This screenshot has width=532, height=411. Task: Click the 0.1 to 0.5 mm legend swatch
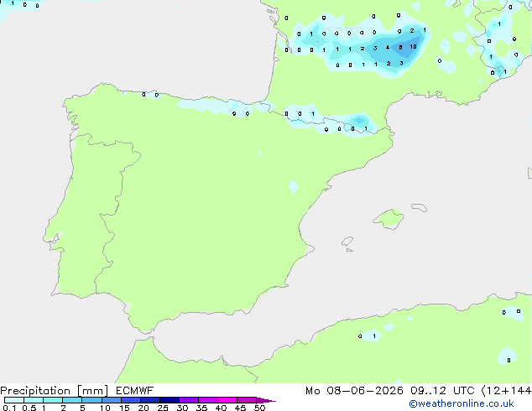click(14, 400)
